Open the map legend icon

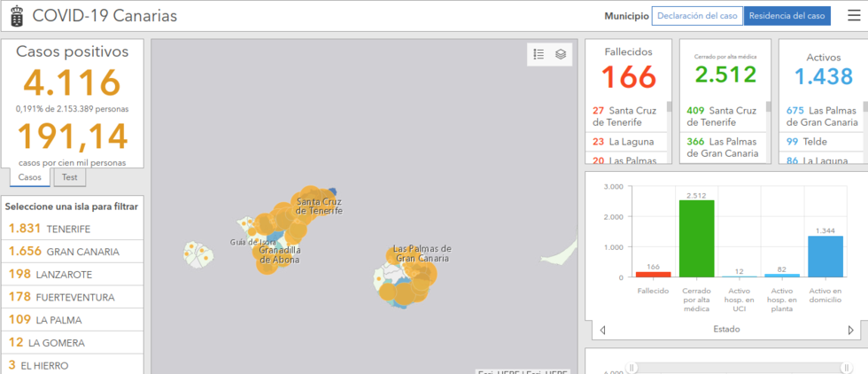539,54
